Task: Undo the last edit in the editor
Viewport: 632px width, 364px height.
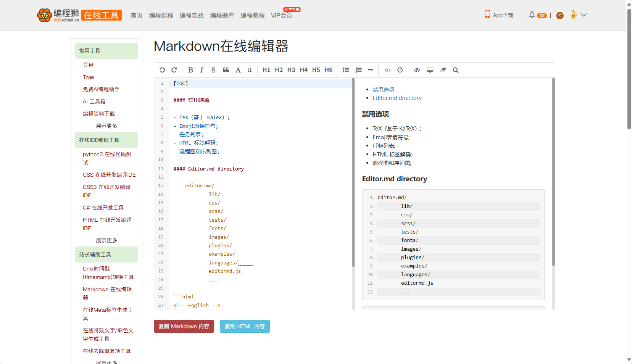Action: click(x=162, y=70)
